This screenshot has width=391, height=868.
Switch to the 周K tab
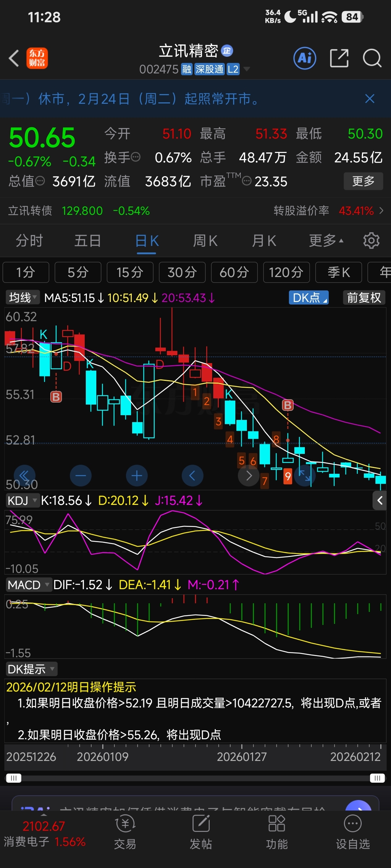coord(205,241)
